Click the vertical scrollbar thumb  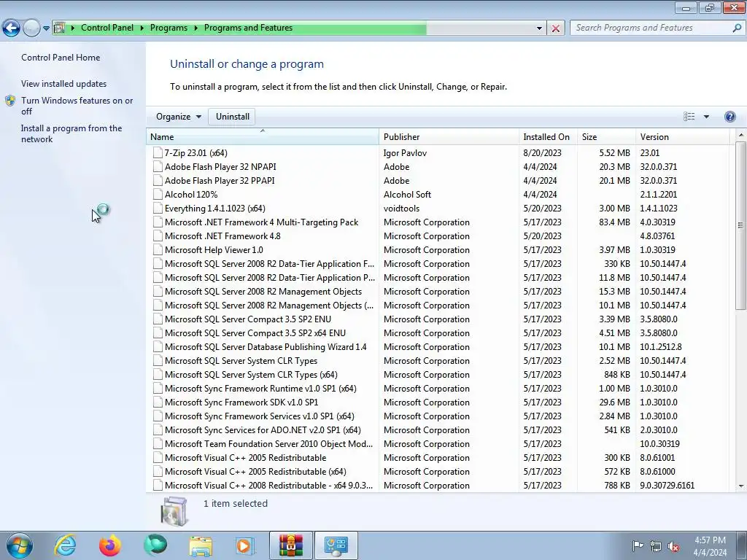point(741,225)
